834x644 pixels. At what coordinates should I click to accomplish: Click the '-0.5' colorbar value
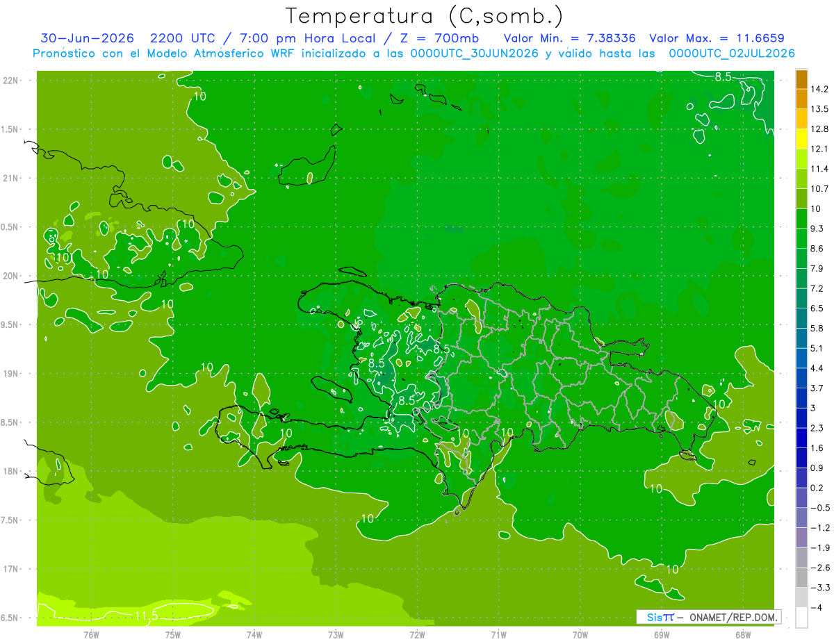click(x=820, y=508)
